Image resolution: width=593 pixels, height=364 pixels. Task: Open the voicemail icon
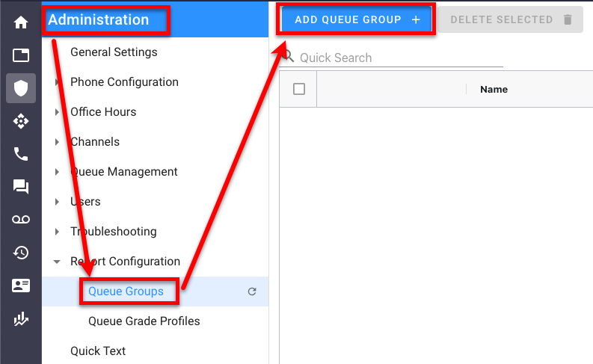(x=21, y=220)
